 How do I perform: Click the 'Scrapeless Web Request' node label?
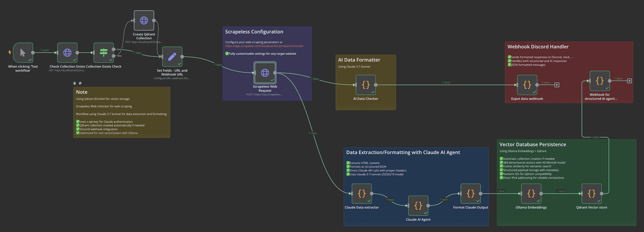[265, 89]
